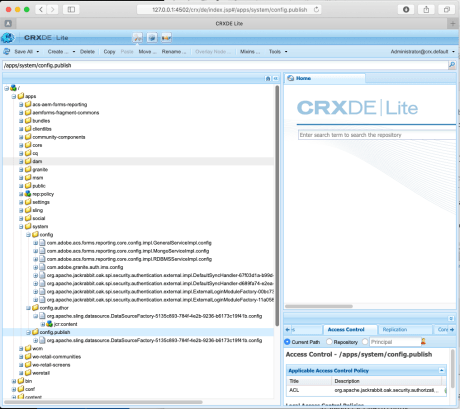Click Safari's share icon
Viewport: 460px width, 409px height.
[426, 9]
